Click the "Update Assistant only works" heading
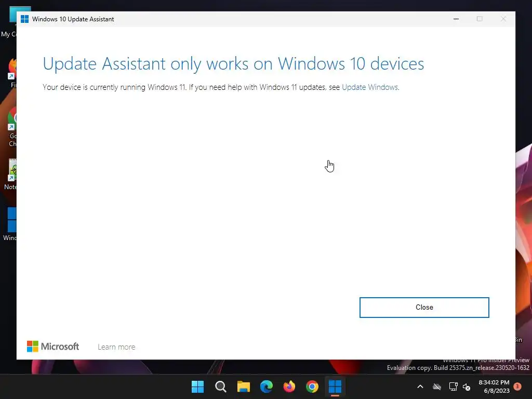This screenshot has height=399, width=532. click(233, 64)
